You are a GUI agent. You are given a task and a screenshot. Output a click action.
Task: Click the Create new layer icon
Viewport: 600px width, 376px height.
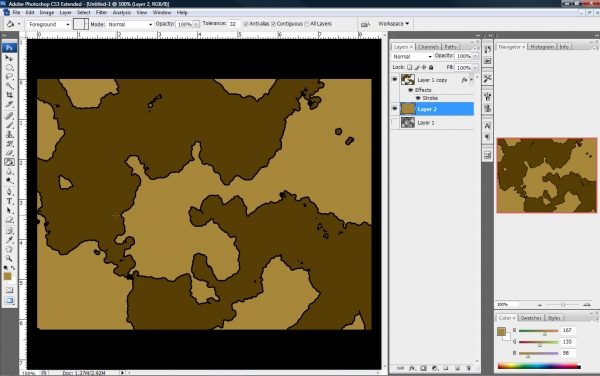pos(457,368)
